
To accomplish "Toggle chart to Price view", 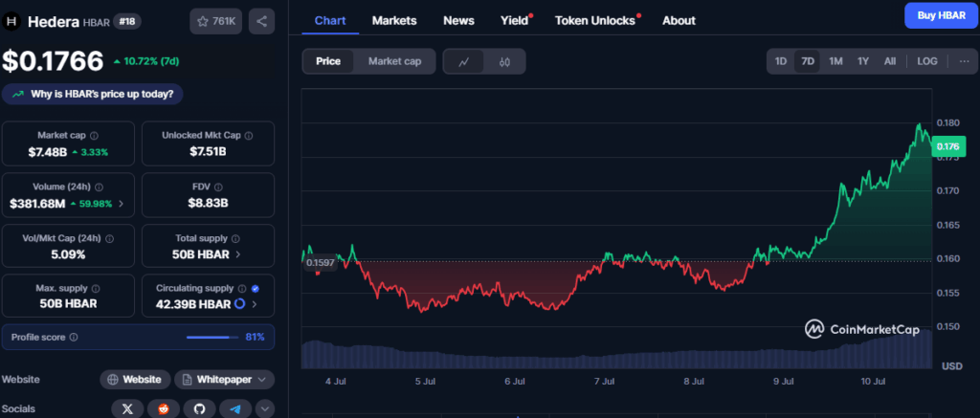I will (328, 61).
